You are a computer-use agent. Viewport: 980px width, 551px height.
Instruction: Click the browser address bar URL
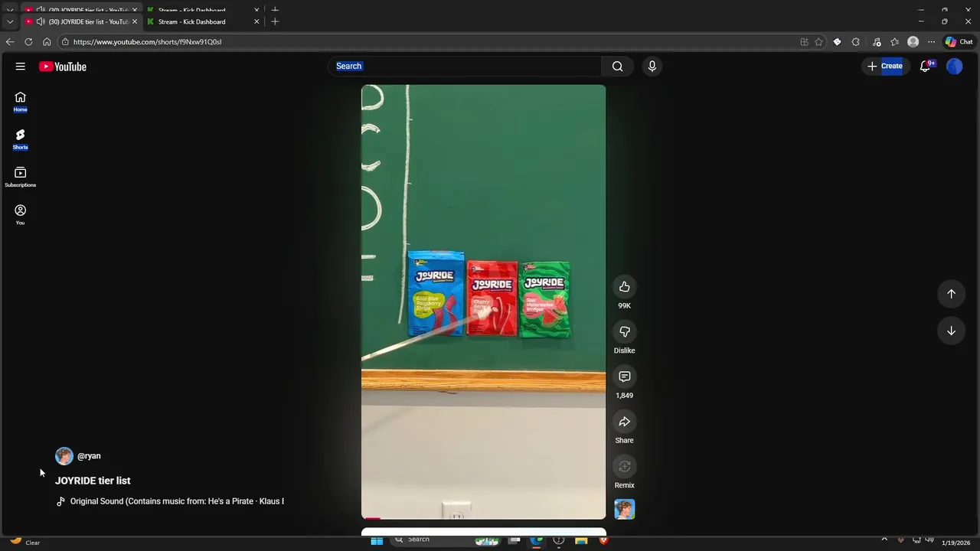(147, 42)
